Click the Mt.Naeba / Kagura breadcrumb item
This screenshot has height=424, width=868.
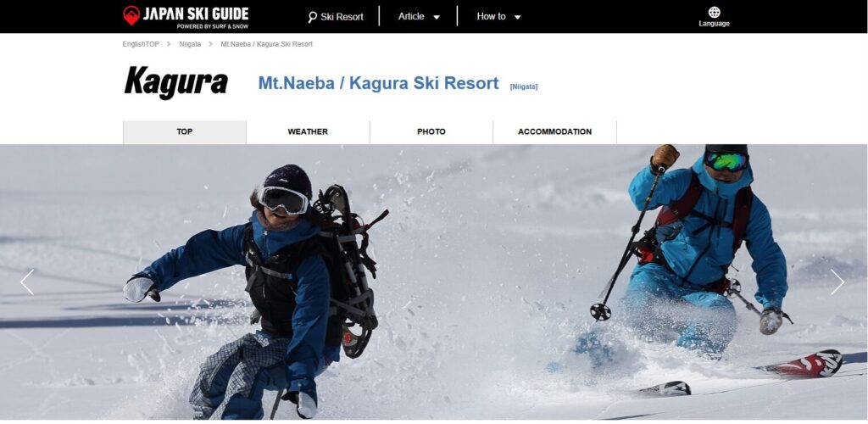click(267, 44)
